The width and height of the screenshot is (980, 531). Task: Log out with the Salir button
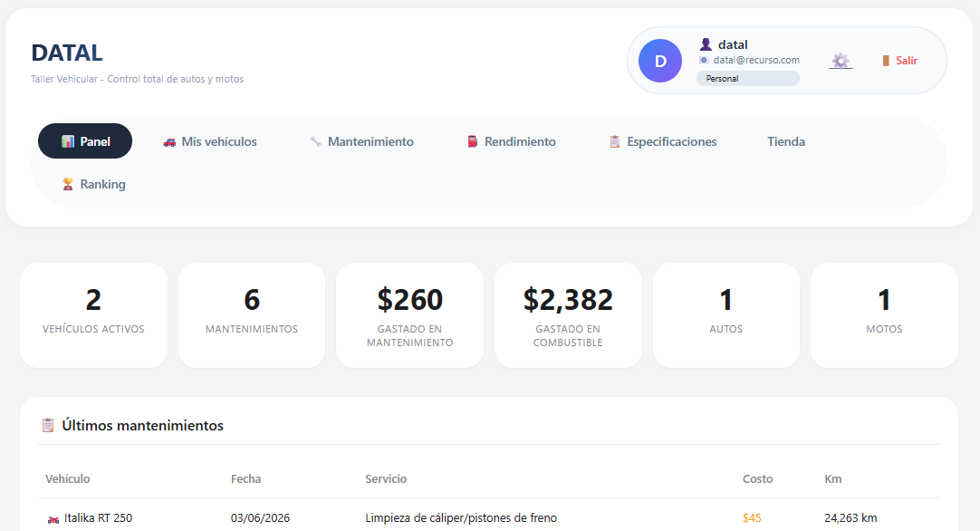899,61
